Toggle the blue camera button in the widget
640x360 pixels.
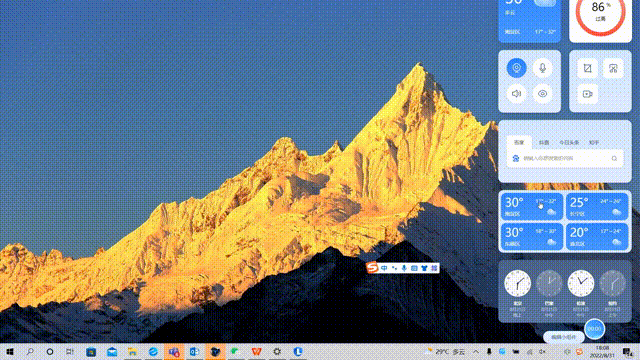point(516,68)
